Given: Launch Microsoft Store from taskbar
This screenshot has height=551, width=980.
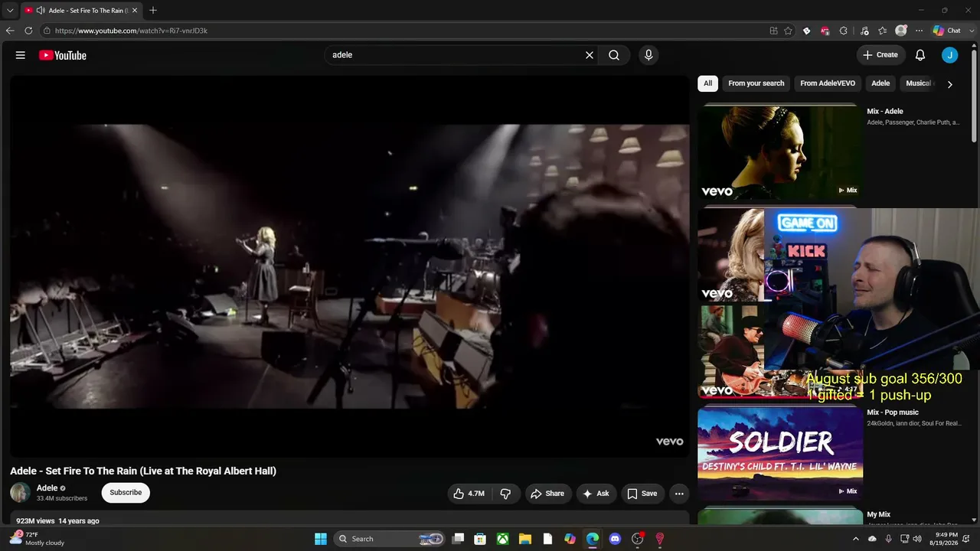Looking at the screenshot, I should coord(480,539).
